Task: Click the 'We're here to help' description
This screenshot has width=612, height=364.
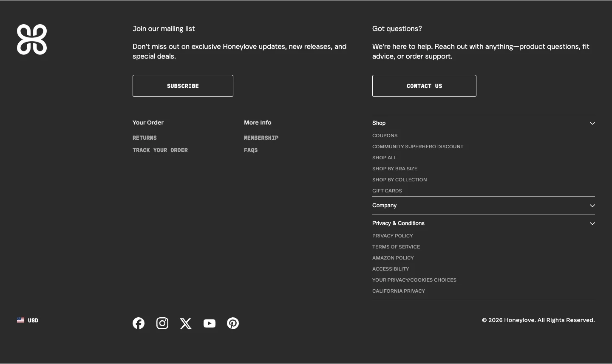Action: [481, 51]
